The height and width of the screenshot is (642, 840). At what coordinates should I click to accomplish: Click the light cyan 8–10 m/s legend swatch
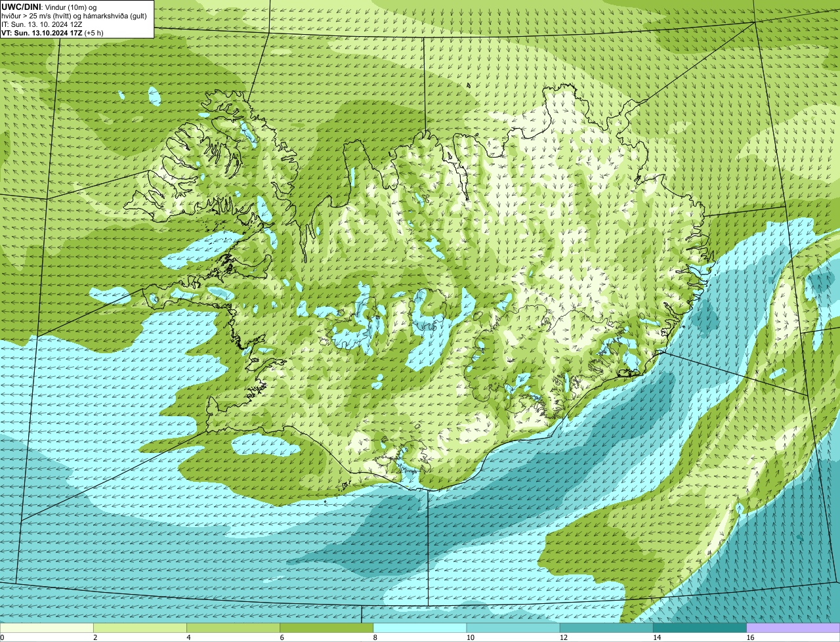pyautogui.click(x=420, y=628)
